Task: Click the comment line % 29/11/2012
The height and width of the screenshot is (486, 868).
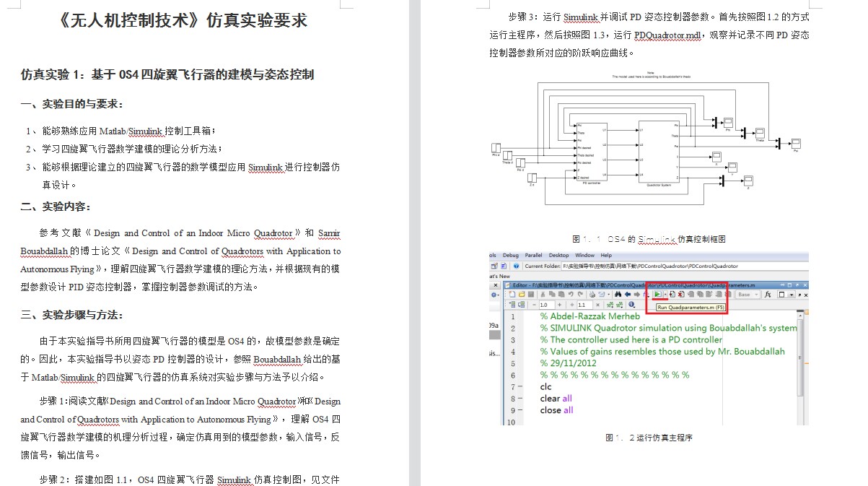Action: (569, 363)
